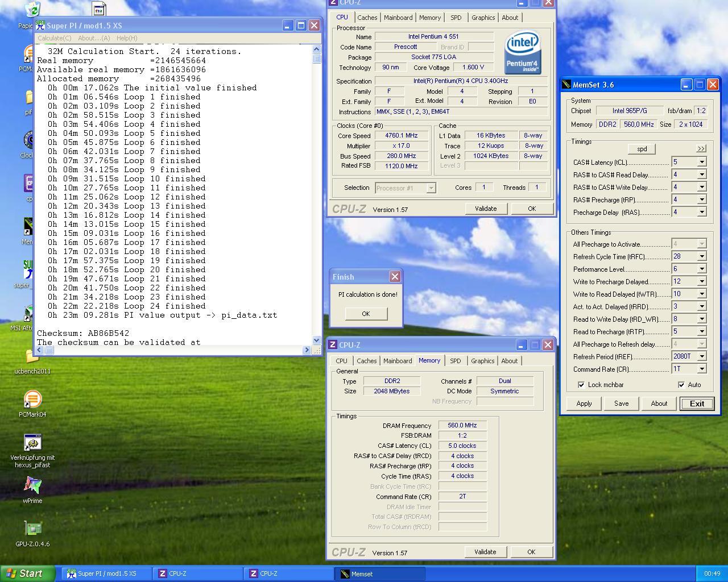This screenshot has height=582, width=728.
Task: Click the spd button in MemSet
Action: click(x=642, y=149)
